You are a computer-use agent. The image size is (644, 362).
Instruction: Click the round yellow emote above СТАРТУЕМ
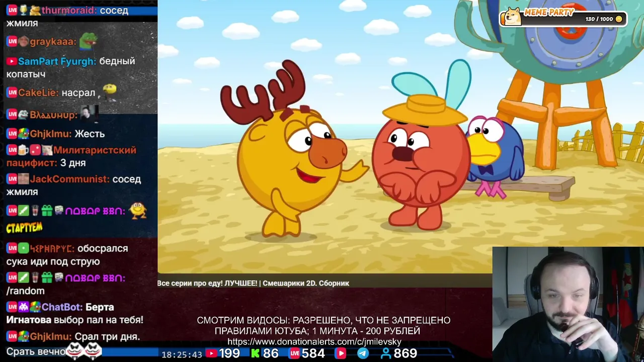[137, 210]
